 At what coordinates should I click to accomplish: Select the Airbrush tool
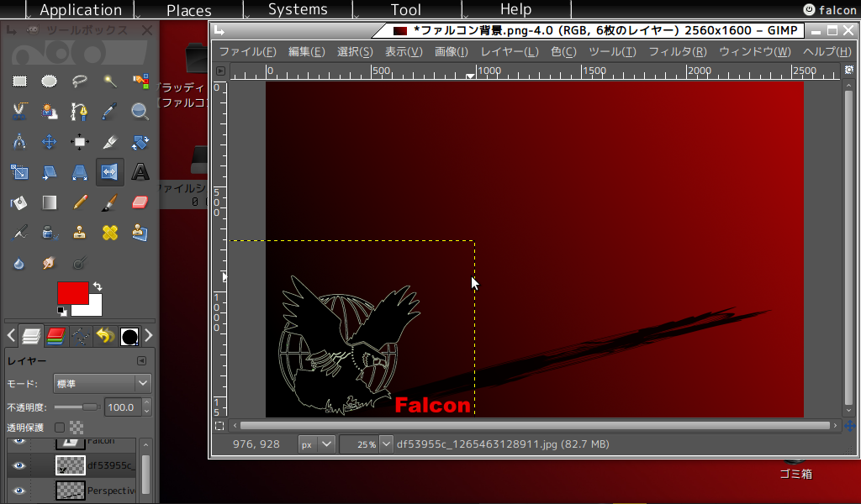click(x=19, y=233)
